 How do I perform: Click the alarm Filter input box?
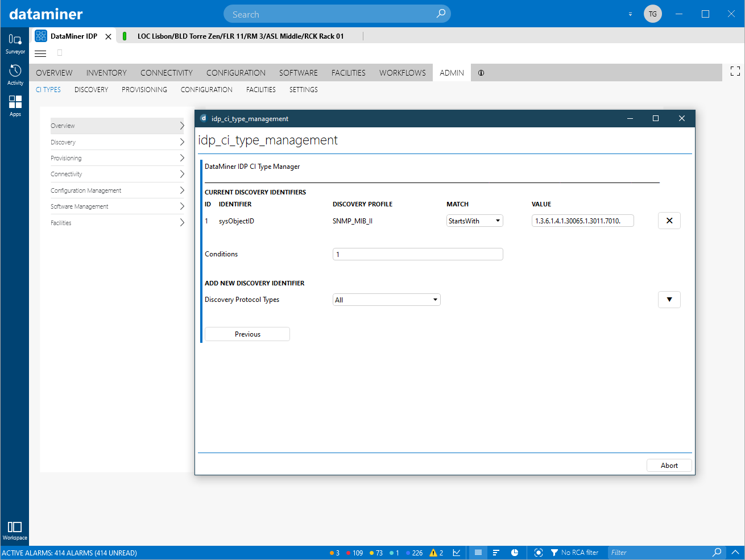[660, 553]
